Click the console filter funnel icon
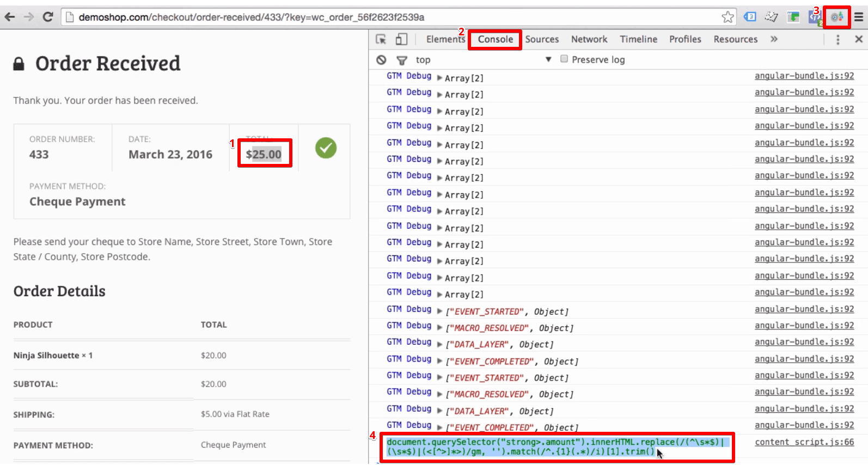 tap(402, 60)
